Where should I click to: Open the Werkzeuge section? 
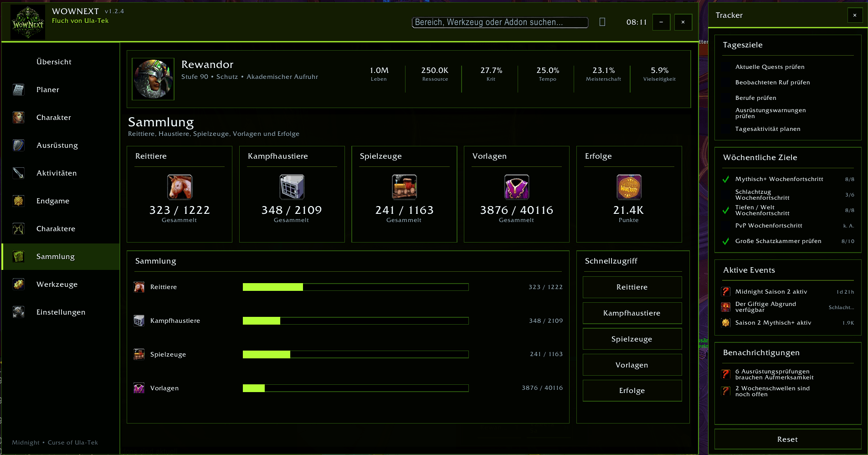click(x=61, y=284)
